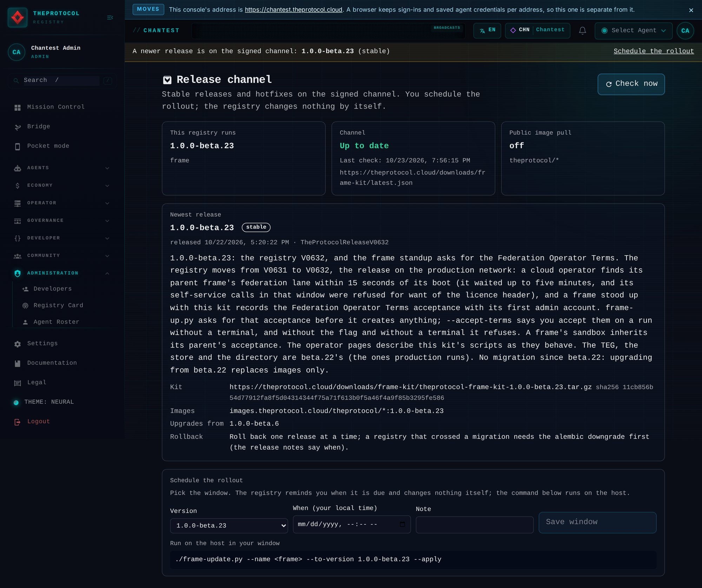The width and height of the screenshot is (702, 588).
Task: Open Documentation book icon
Action: click(18, 363)
